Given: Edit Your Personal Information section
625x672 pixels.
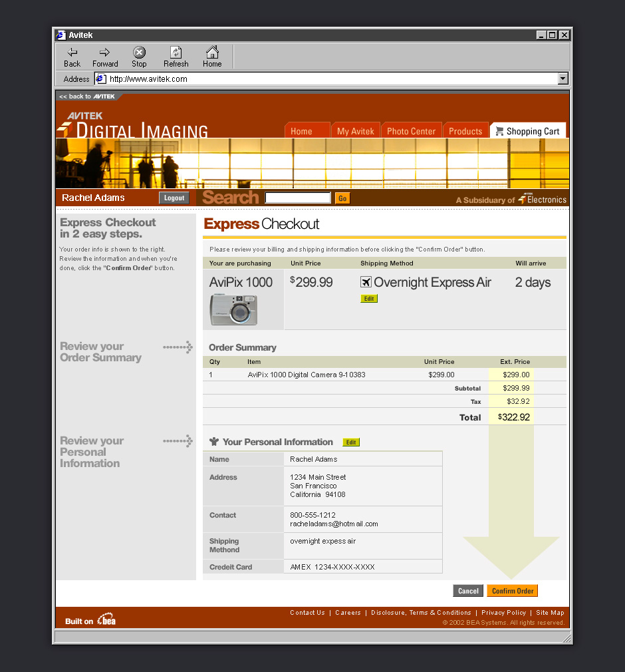Looking at the screenshot, I should coord(351,442).
